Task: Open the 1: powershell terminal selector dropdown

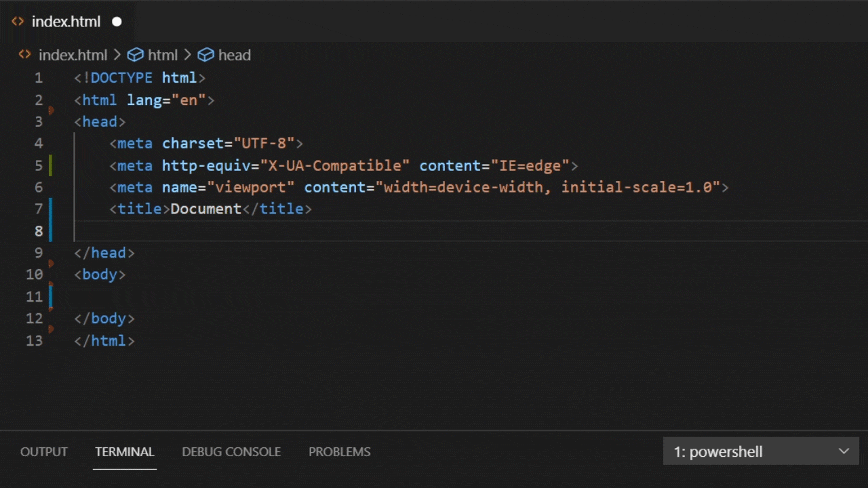Action: 760,451
